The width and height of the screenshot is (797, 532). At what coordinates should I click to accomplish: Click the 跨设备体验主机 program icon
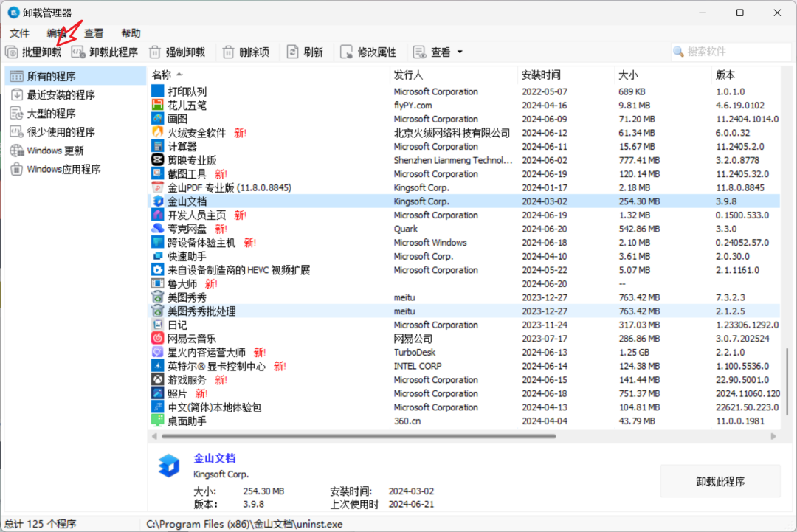pos(158,242)
